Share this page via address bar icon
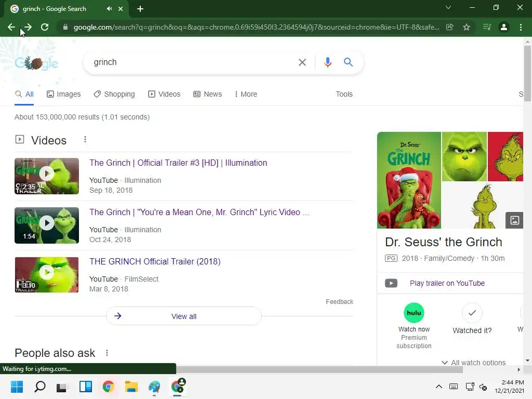Image resolution: width=532 pixels, height=399 pixels. 449,27
